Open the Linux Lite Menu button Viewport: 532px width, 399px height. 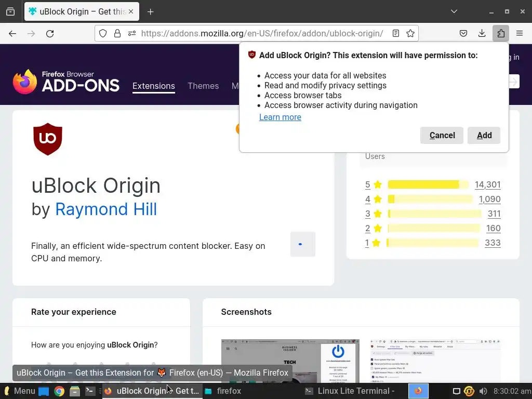tap(19, 391)
